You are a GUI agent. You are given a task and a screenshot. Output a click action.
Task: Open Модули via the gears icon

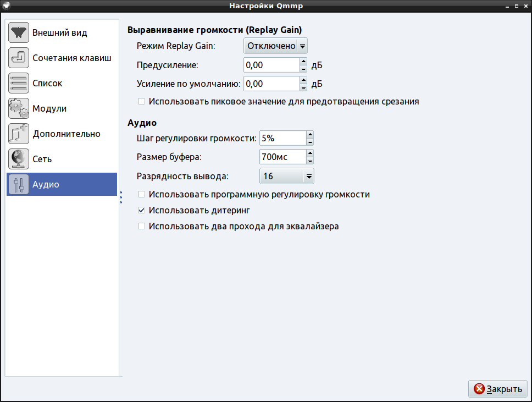click(19, 109)
